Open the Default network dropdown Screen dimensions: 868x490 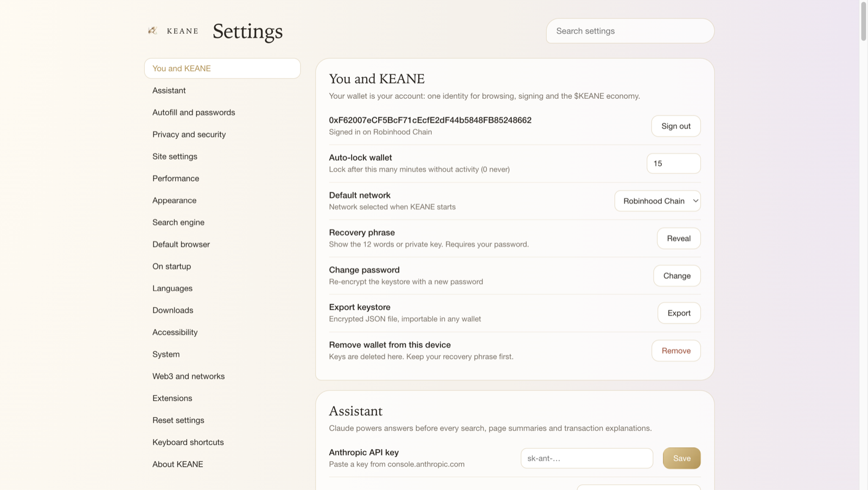(658, 201)
